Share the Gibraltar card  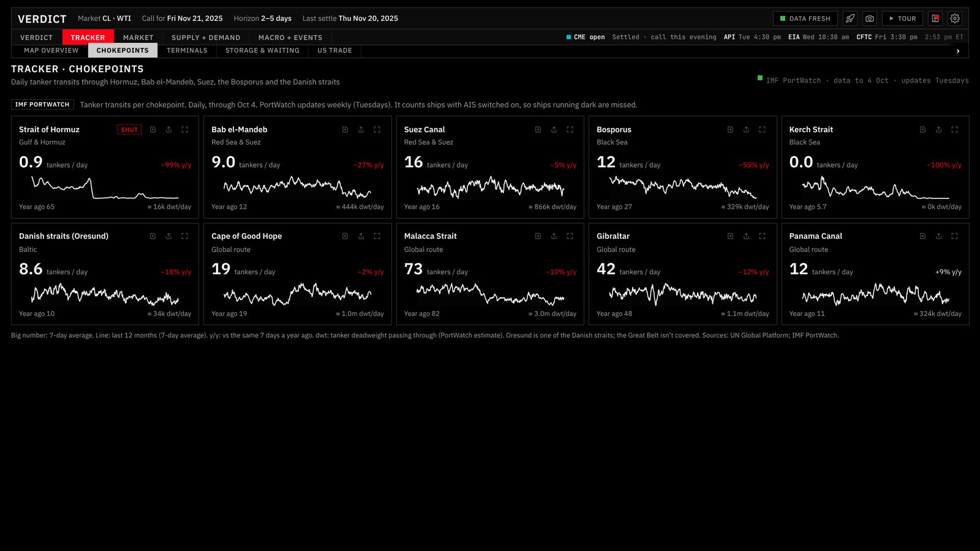click(746, 236)
